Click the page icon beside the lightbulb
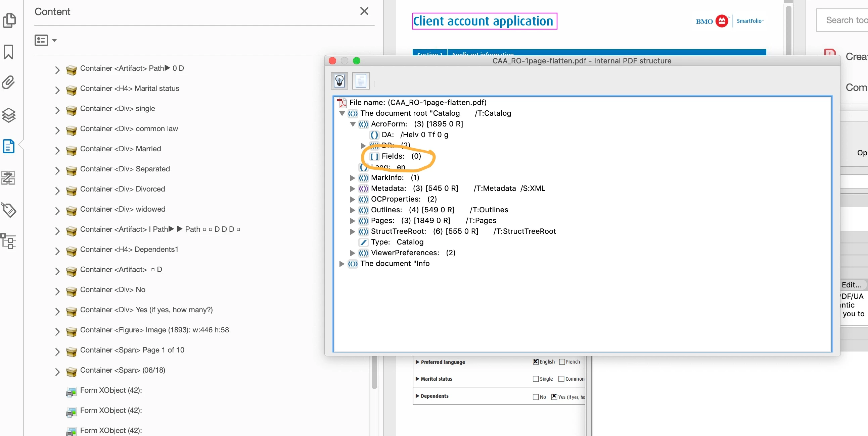 [x=361, y=81]
